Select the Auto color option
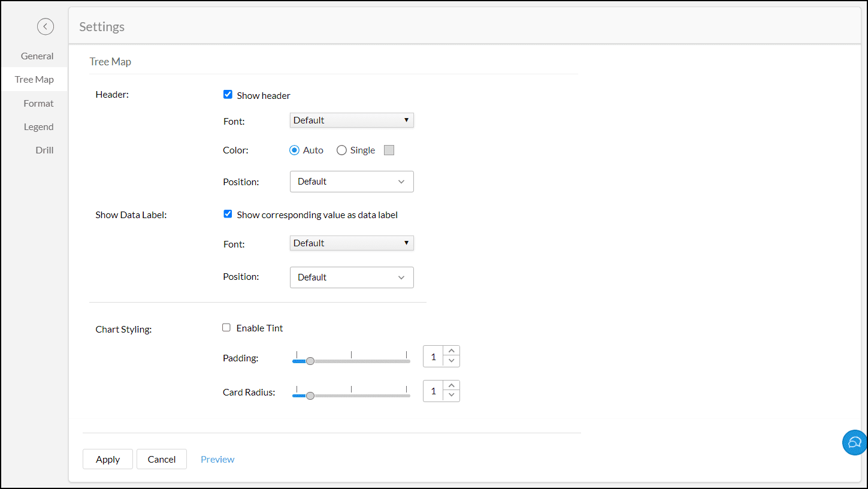The image size is (868, 489). 294,150
